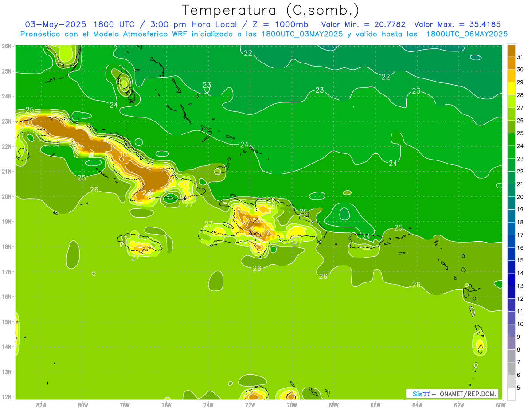Click the '21N' latitude axis label
Screen dimensions: 532x411
point(6,172)
